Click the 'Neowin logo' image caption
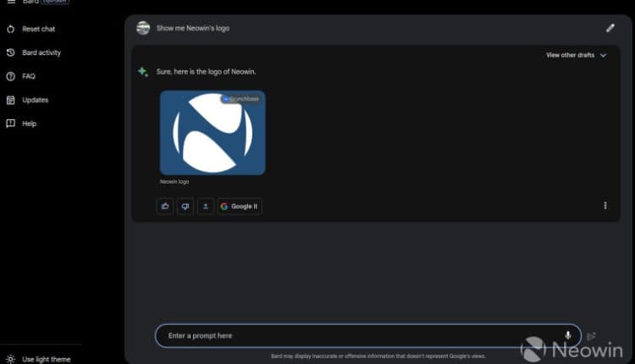635x364 pixels. pos(174,182)
